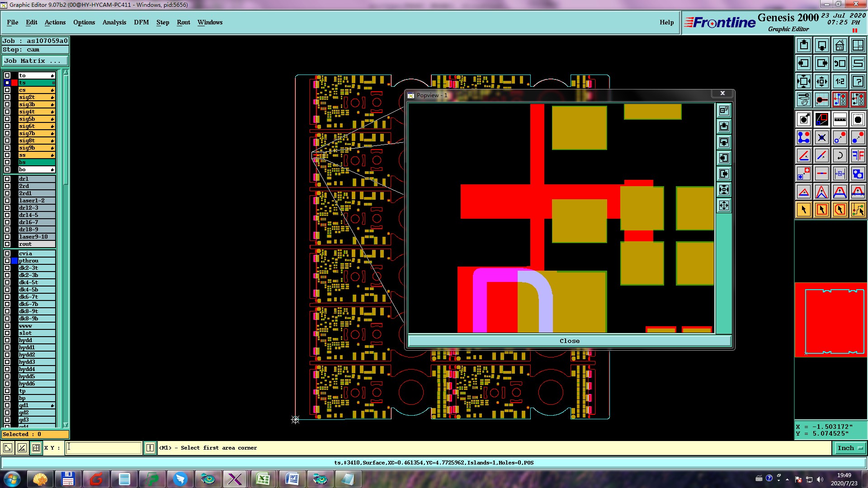Screen dimensions: 868x488
Task: Click the wrench and palette settings icon
Action: 804,99
